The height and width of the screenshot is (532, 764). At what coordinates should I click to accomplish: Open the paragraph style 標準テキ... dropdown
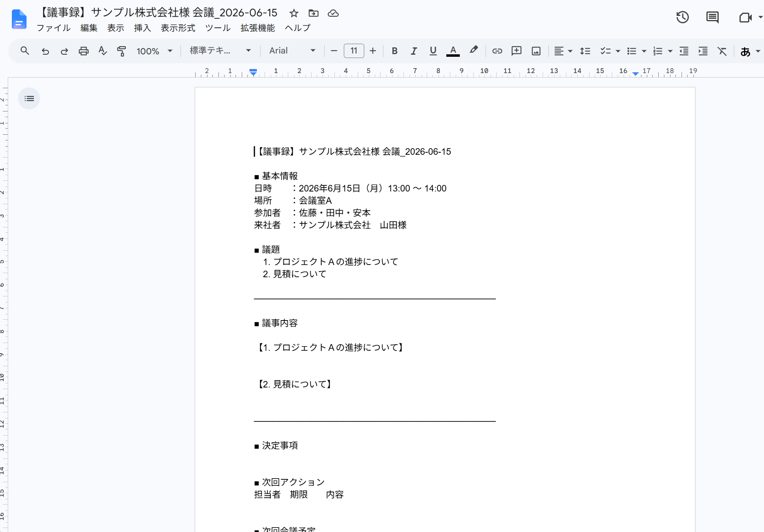click(220, 51)
